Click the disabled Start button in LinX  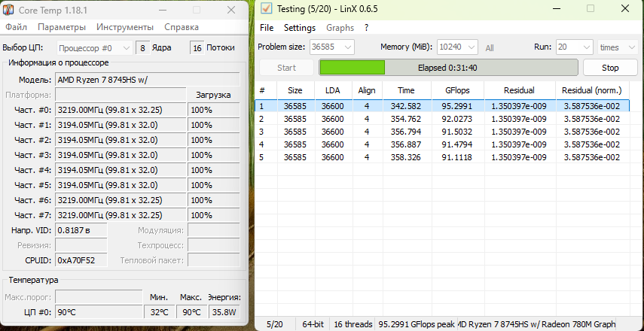(287, 68)
